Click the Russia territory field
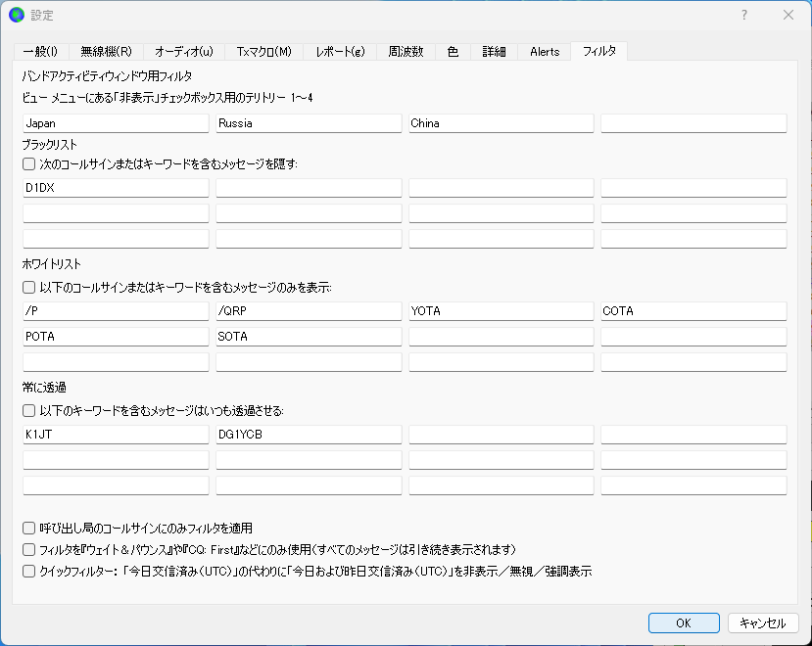This screenshot has height=646, width=812. (309, 123)
